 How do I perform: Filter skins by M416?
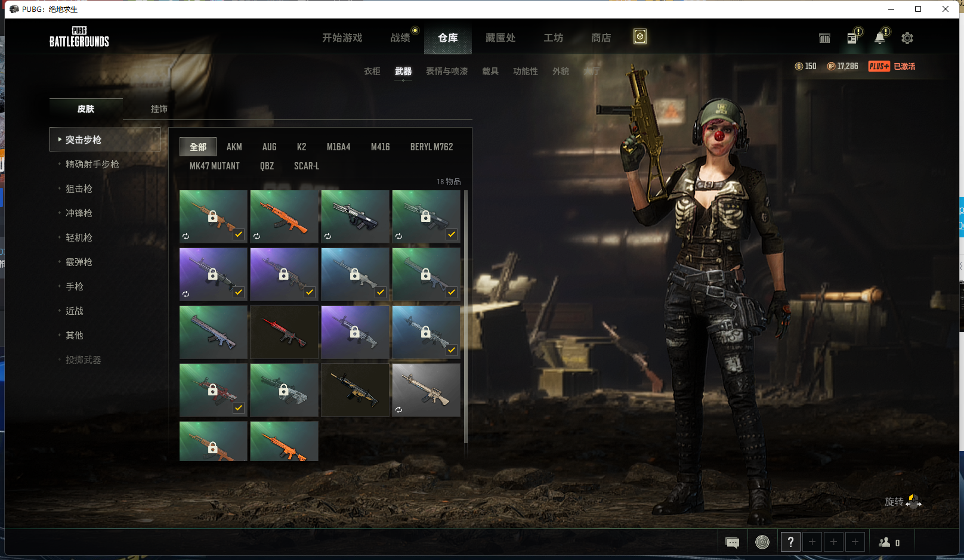tap(380, 147)
